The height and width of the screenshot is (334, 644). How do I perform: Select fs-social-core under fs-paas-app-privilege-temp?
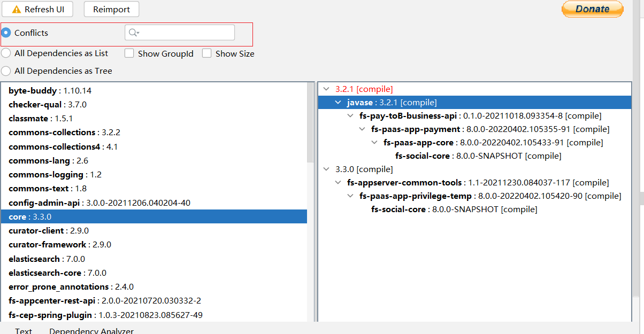tap(454, 209)
